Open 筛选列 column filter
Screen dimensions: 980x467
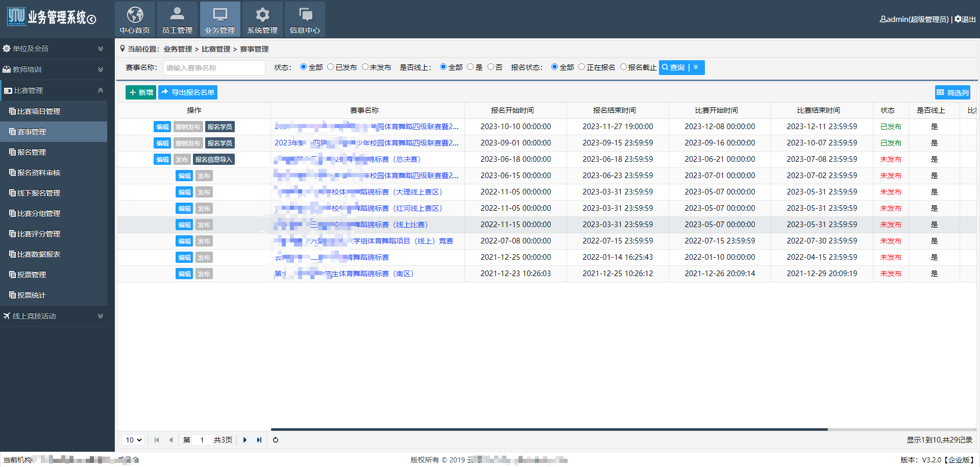[952, 92]
